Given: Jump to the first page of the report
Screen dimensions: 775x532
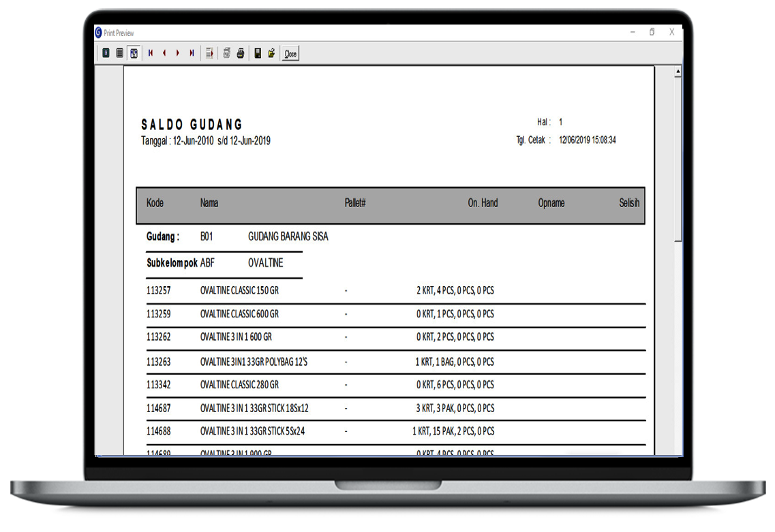Looking at the screenshot, I should pos(151,53).
